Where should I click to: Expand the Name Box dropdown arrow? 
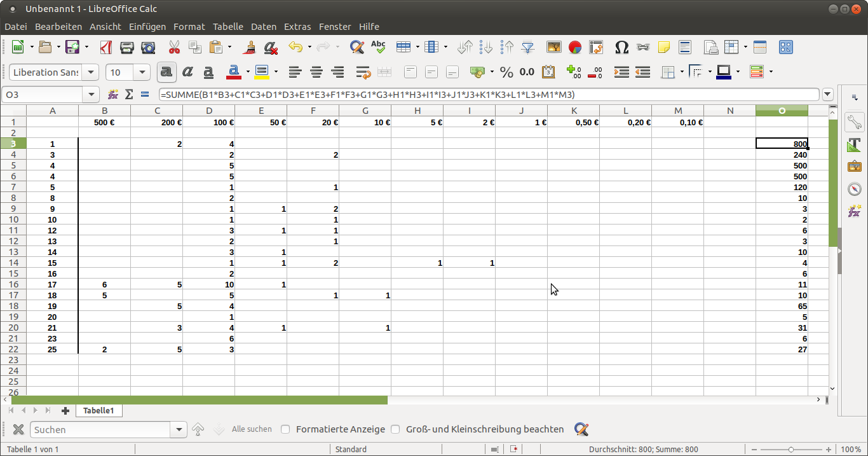point(92,94)
